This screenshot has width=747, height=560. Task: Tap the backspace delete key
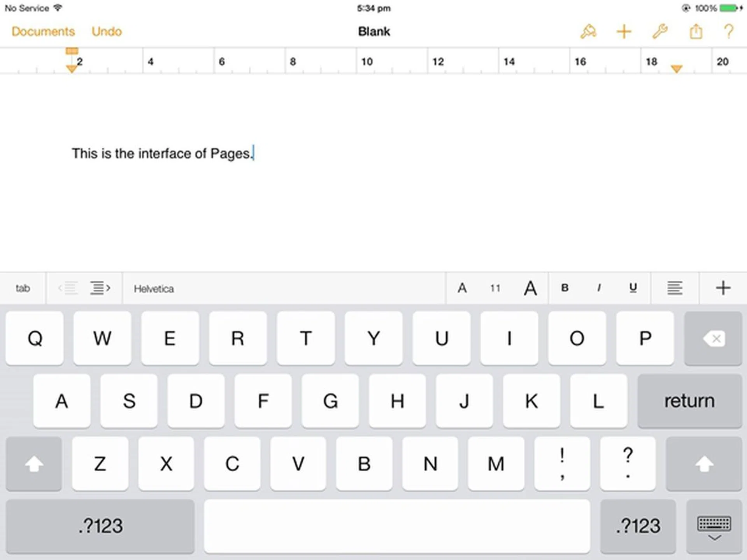[x=713, y=338]
